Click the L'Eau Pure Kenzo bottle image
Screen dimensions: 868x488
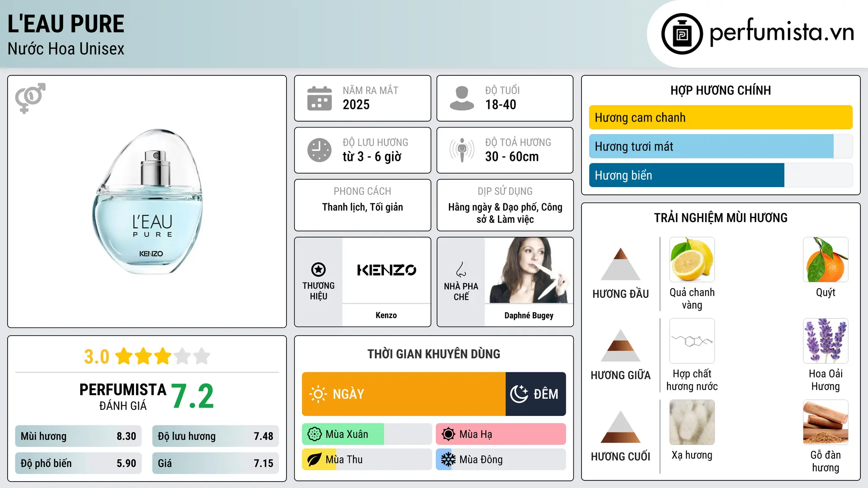[x=148, y=202]
